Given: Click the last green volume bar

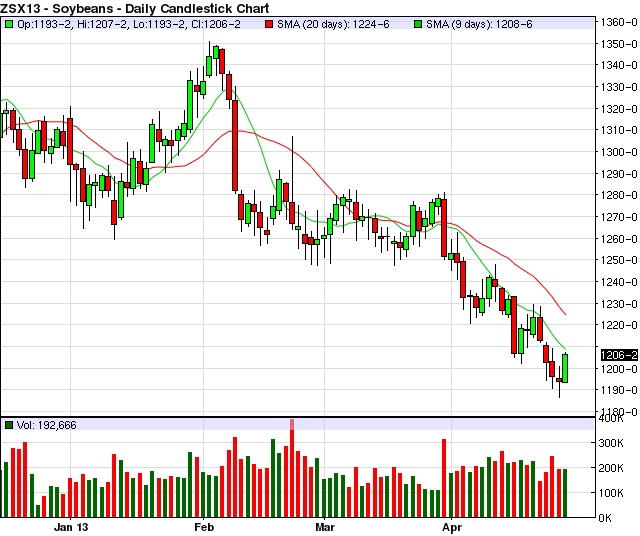Looking at the screenshot, I should point(565,493).
